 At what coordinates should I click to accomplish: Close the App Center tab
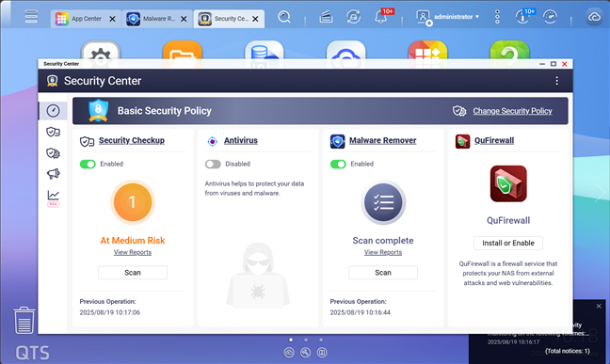(x=112, y=19)
